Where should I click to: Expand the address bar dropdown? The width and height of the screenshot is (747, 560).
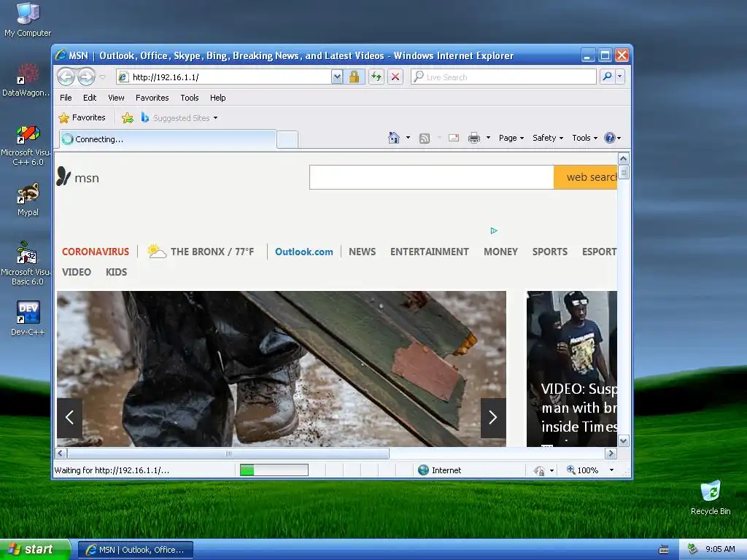[x=337, y=77]
